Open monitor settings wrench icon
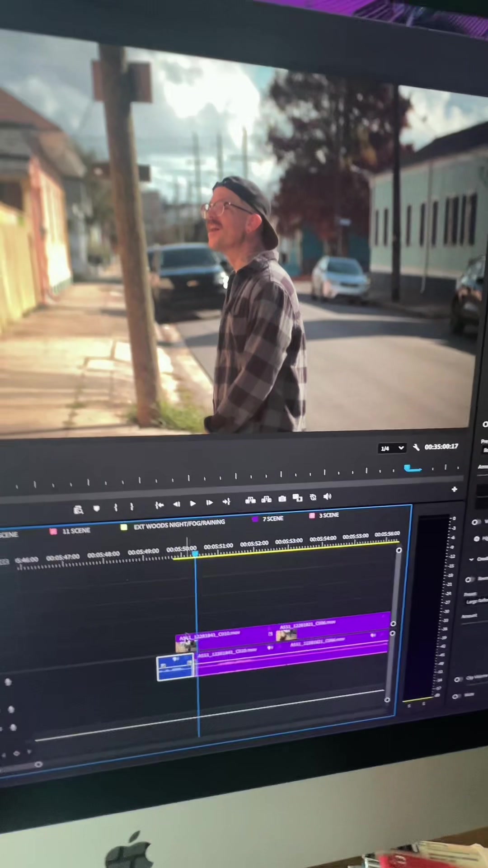Viewport: 488px width, 868px height. click(416, 447)
